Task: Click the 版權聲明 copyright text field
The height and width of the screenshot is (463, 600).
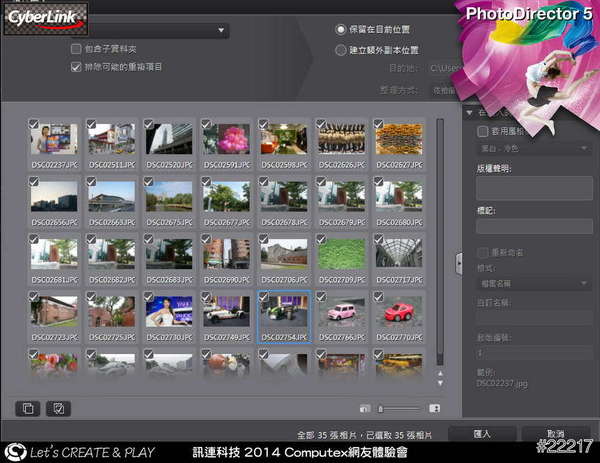Action: click(534, 187)
